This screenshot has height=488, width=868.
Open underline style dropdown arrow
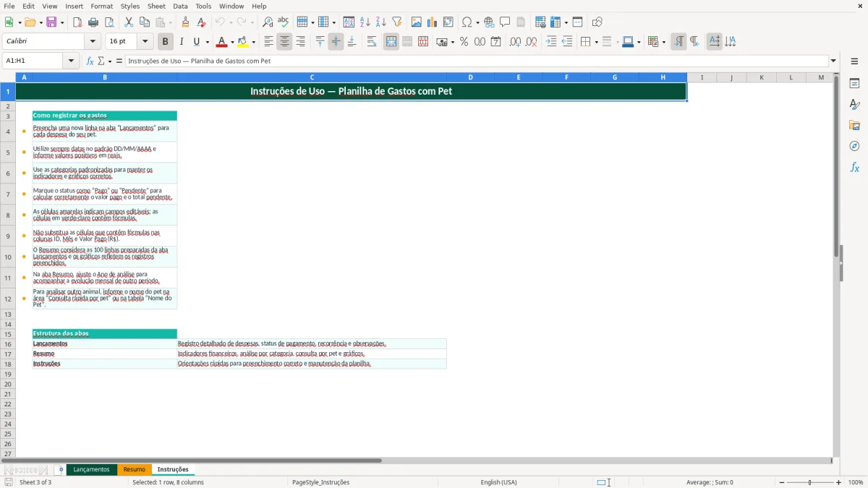point(207,42)
